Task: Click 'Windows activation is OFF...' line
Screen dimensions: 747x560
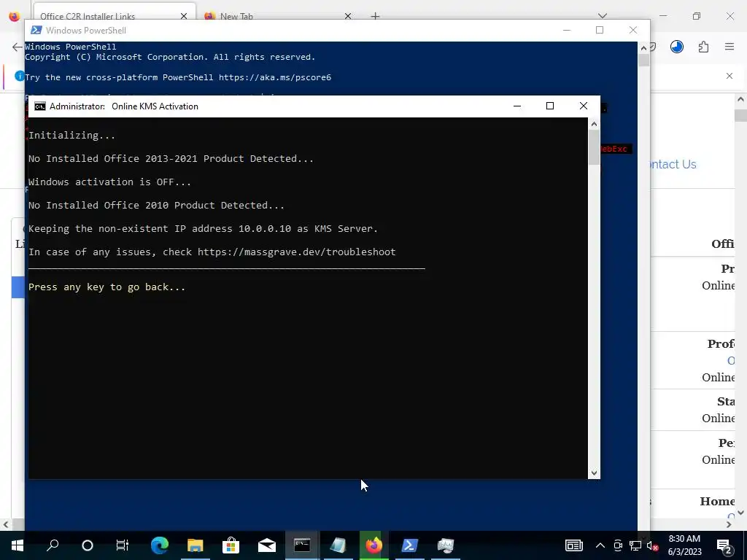Action: [x=109, y=182]
